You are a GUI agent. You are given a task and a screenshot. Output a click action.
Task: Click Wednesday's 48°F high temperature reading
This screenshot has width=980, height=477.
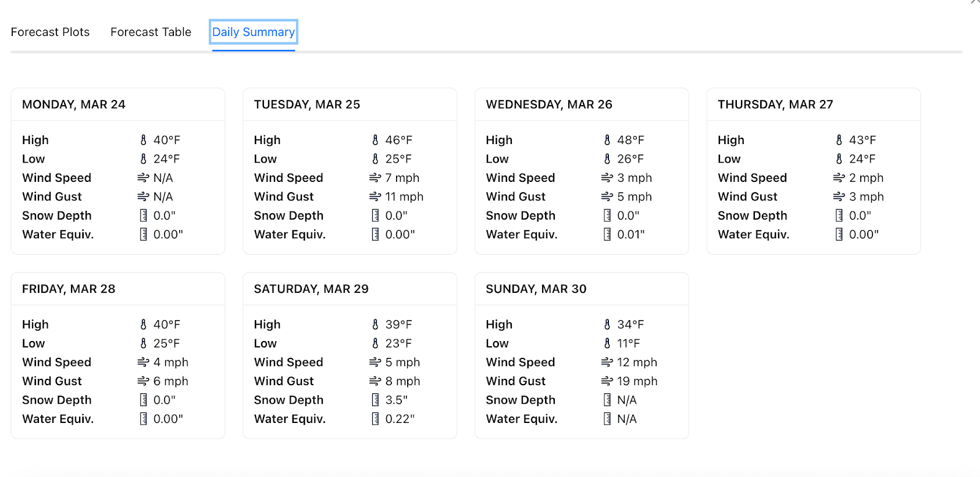pyautogui.click(x=630, y=139)
